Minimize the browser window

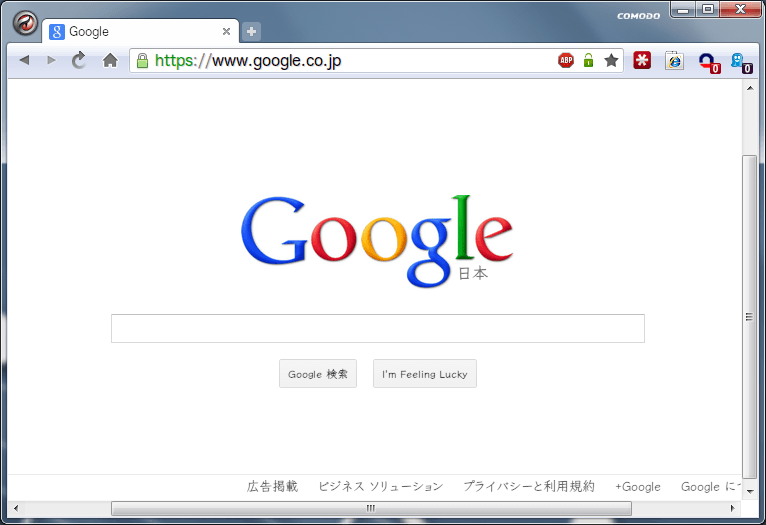[x=683, y=9]
